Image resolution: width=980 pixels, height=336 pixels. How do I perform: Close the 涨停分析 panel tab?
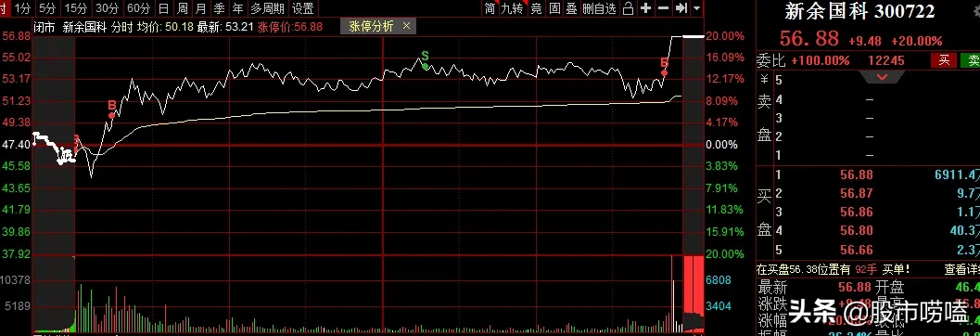point(406,26)
